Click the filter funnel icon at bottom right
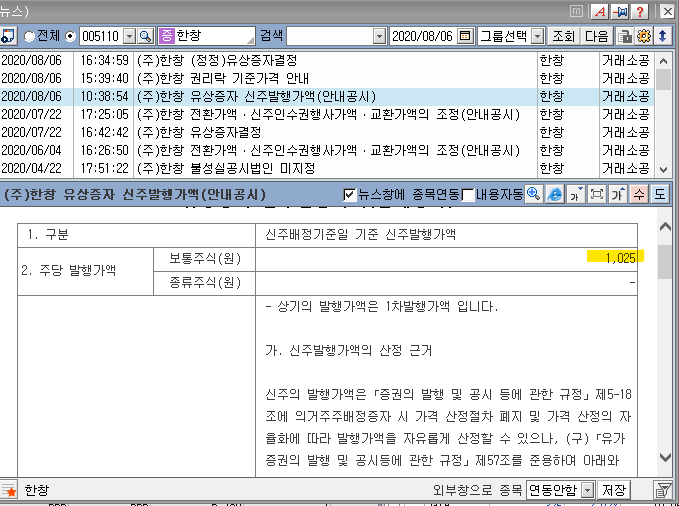Viewport: 679px width, 506px height. tap(662, 490)
